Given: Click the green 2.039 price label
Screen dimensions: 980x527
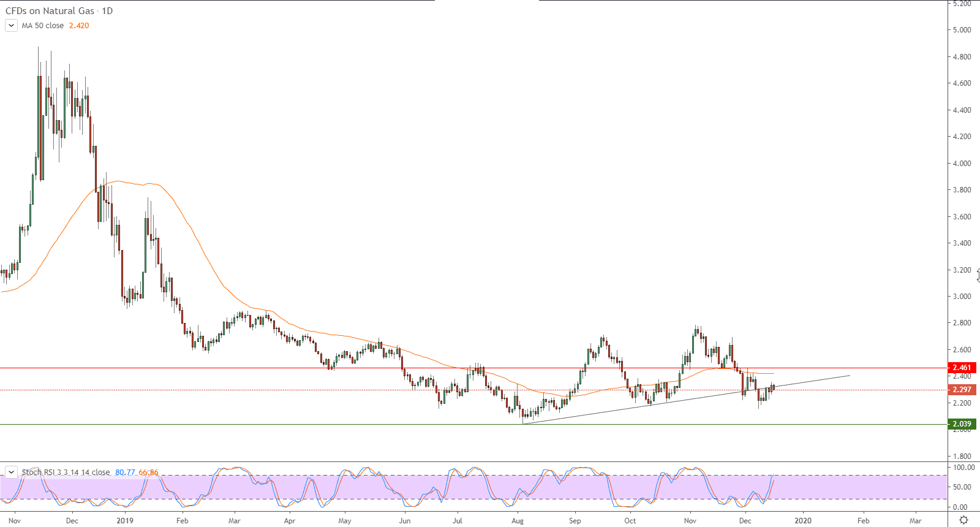Looking at the screenshot, I should (962, 424).
